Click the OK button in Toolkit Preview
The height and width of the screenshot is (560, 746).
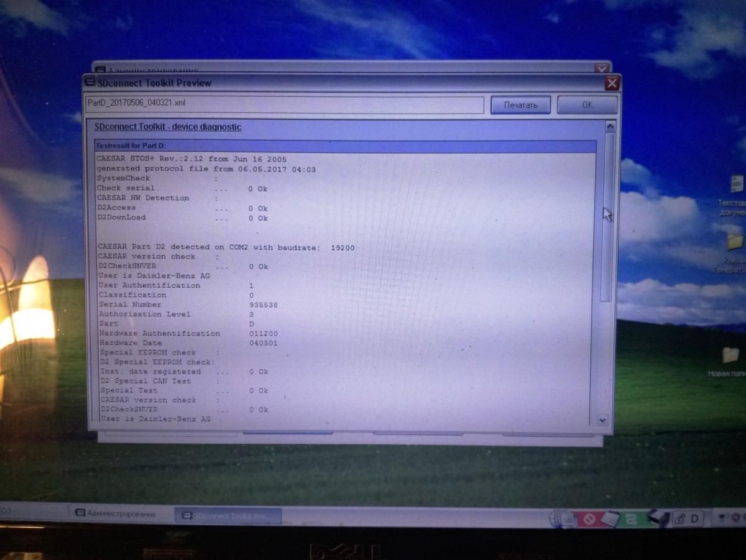point(587,105)
